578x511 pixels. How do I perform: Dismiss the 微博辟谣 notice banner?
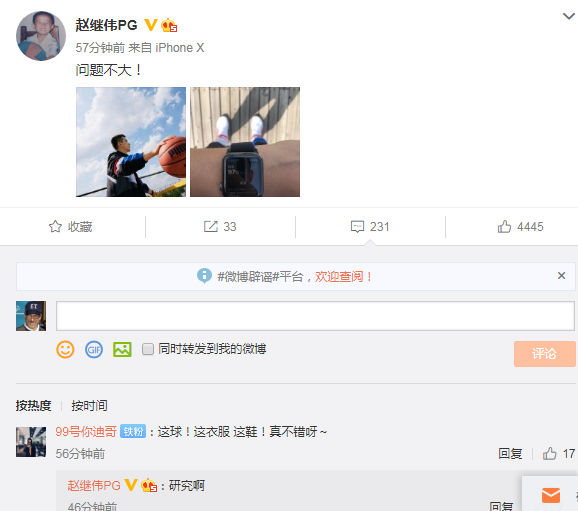[561, 275]
